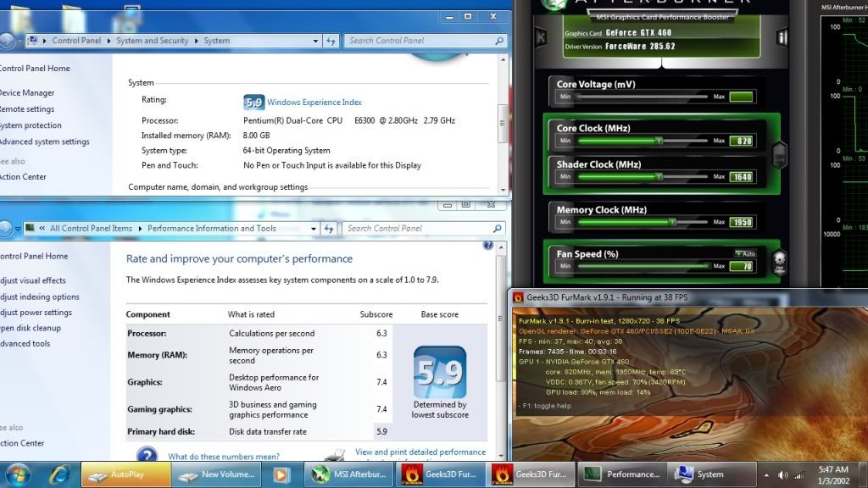The height and width of the screenshot is (488, 868).
Task: Click the printer icon beside detailed performance link
Action: [334, 456]
